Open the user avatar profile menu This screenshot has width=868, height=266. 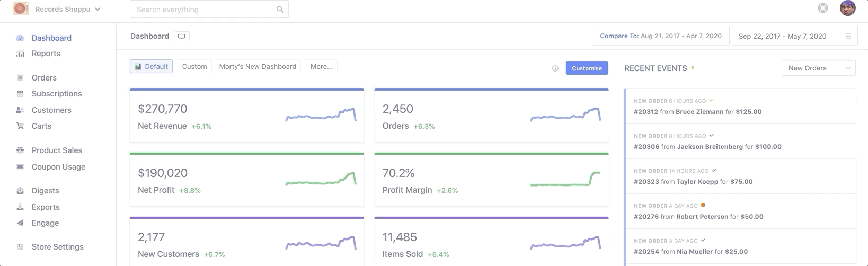click(x=847, y=8)
